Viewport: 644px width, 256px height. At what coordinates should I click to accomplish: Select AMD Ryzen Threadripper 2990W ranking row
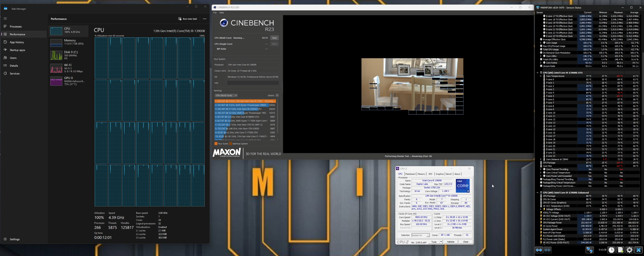(x=245, y=105)
